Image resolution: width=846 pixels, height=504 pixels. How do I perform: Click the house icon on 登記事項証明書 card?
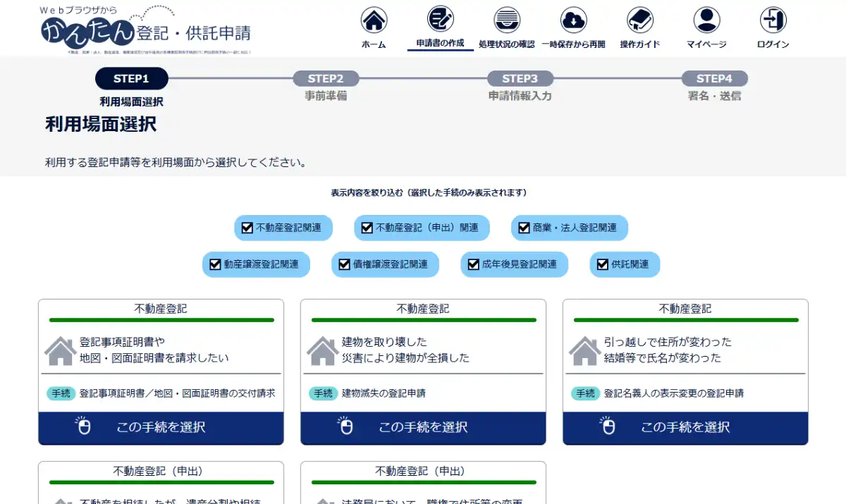pyautogui.click(x=60, y=350)
